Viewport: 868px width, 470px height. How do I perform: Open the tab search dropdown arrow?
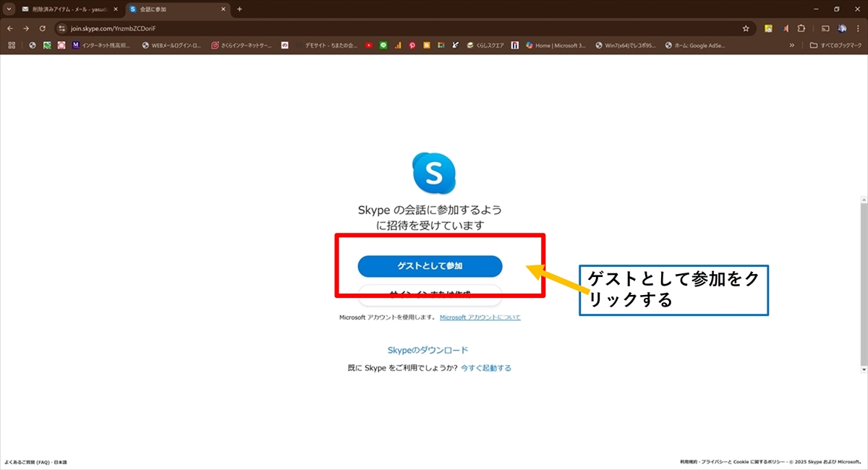coord(8,9)
